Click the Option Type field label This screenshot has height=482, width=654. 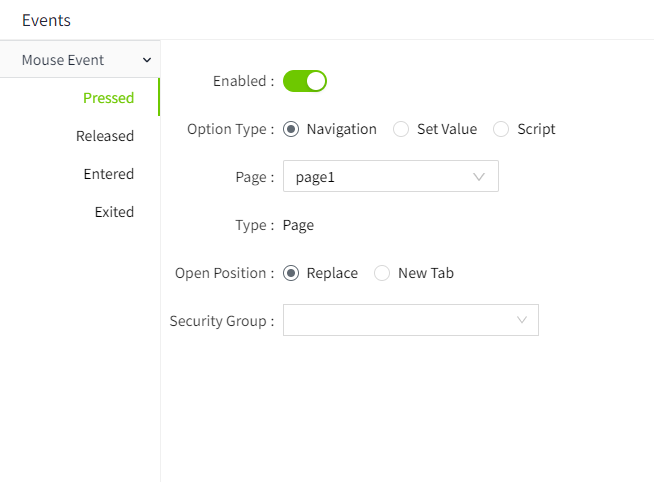[x=230, y=129]
